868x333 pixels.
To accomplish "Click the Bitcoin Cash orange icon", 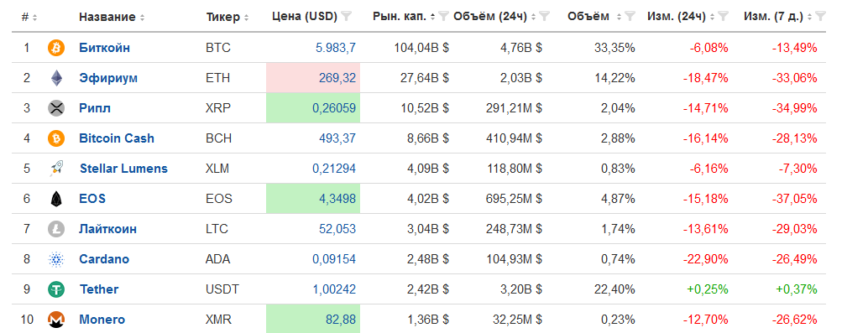I will click(x=56, y=138).
